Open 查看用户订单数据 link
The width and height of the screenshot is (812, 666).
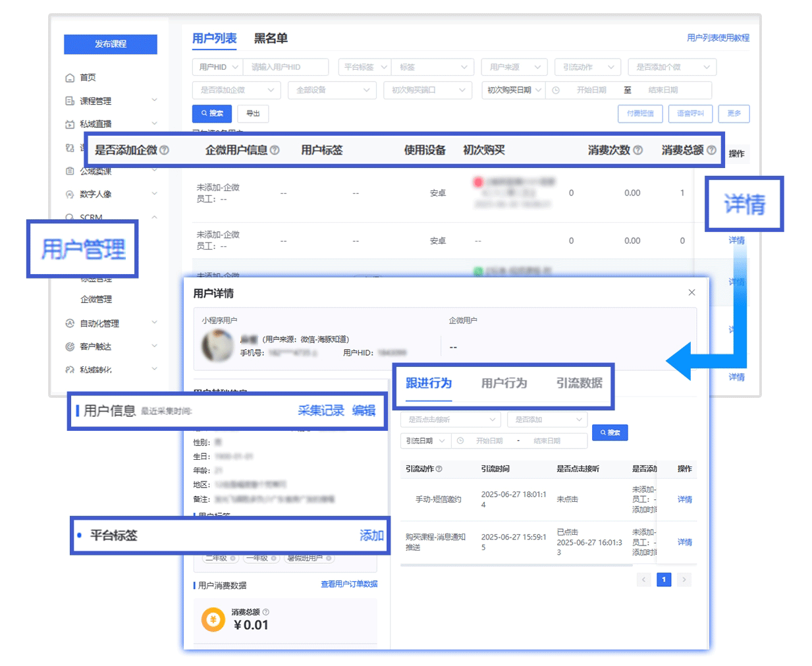[x=348, y=584]
